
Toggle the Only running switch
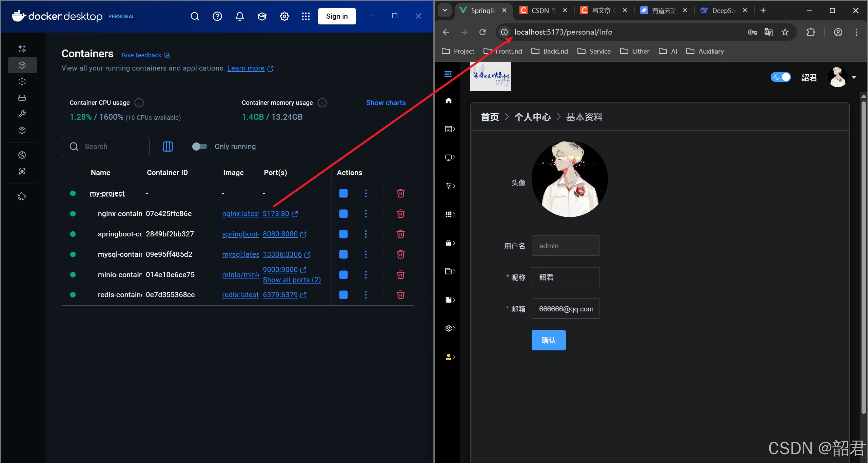point(199,147)
